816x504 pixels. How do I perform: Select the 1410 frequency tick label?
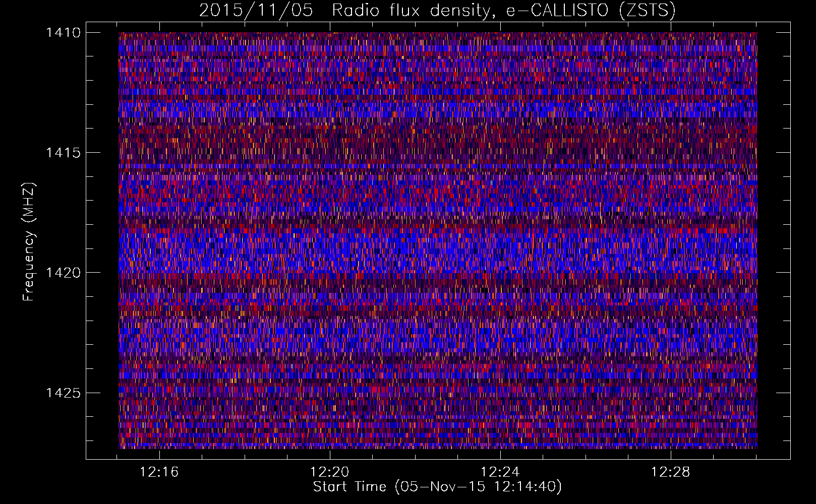tap(63, 33)
